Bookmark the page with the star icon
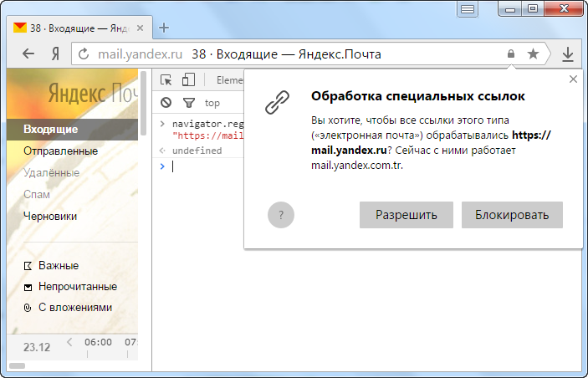The image size is (588, 378). click(533, 54)
